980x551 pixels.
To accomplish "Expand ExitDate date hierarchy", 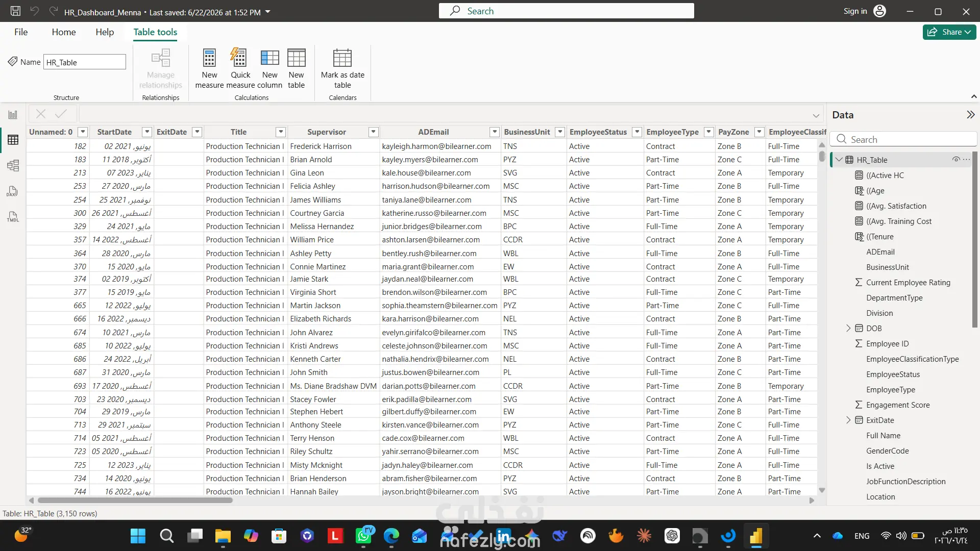I will (x=848, y=420).
